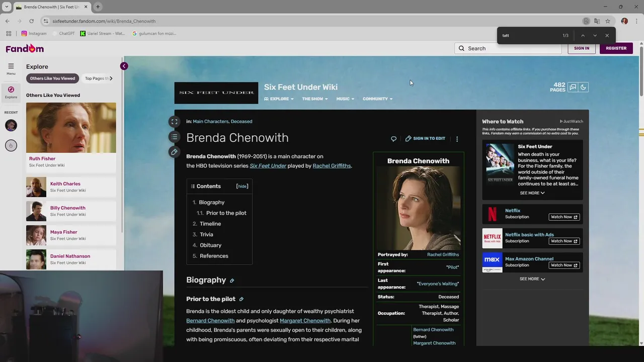Edit the Biography section pencil icon
Image resolution: width=644 pixels, height=362 pixels.
click(x=232, y=281)
